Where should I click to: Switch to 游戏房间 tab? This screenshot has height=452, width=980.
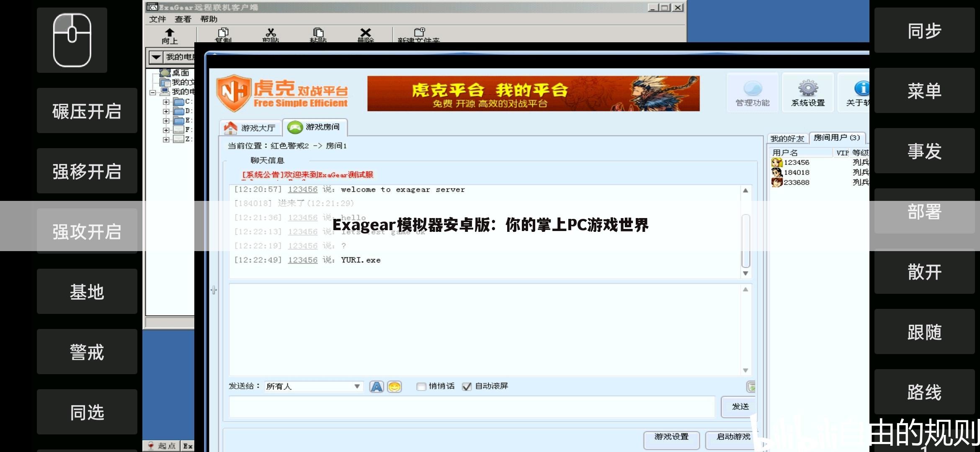(x=315, y=127)
